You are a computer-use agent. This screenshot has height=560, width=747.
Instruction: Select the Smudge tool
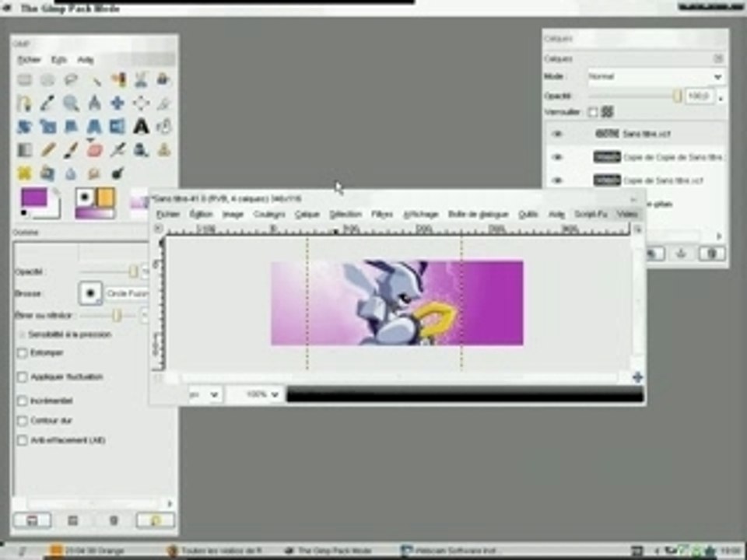point(95,173)
